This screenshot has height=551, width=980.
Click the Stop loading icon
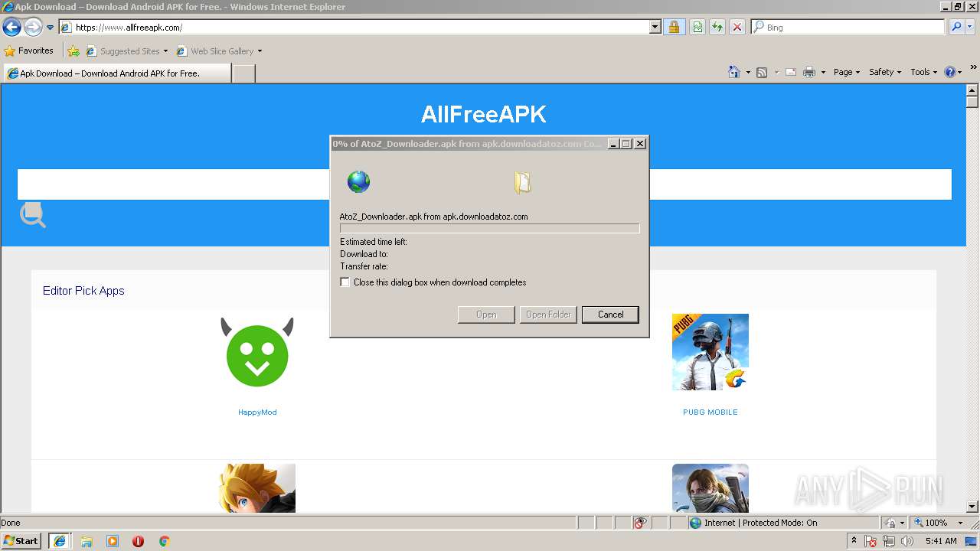tap(737, 28)
